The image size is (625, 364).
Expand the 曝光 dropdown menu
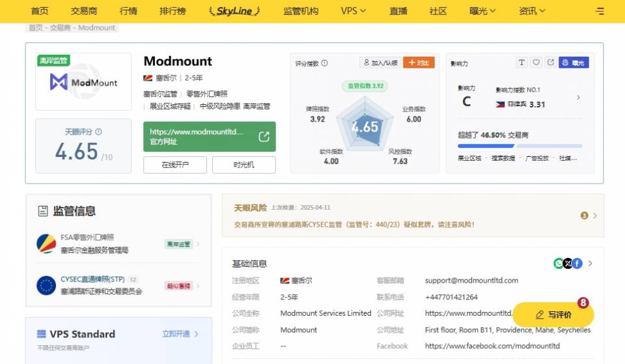482,11
